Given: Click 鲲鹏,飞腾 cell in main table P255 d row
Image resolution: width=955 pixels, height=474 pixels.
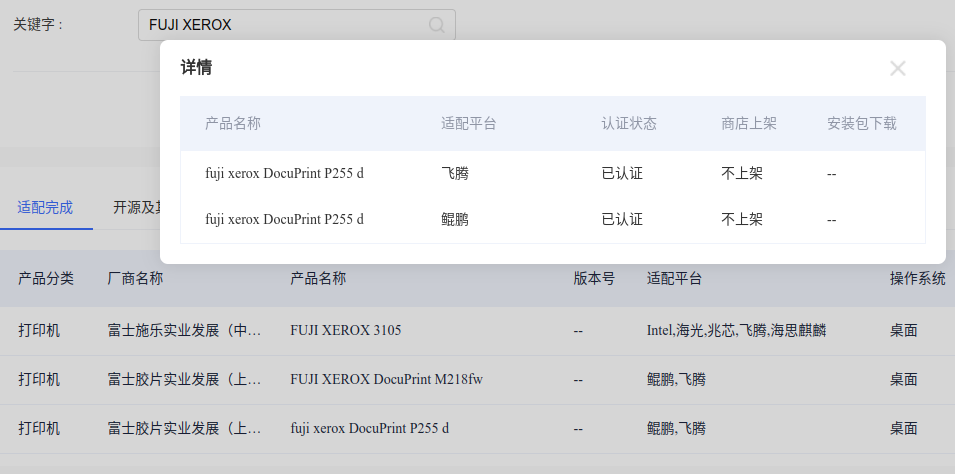Looking at the screenshot, I should tap(676, 428).
